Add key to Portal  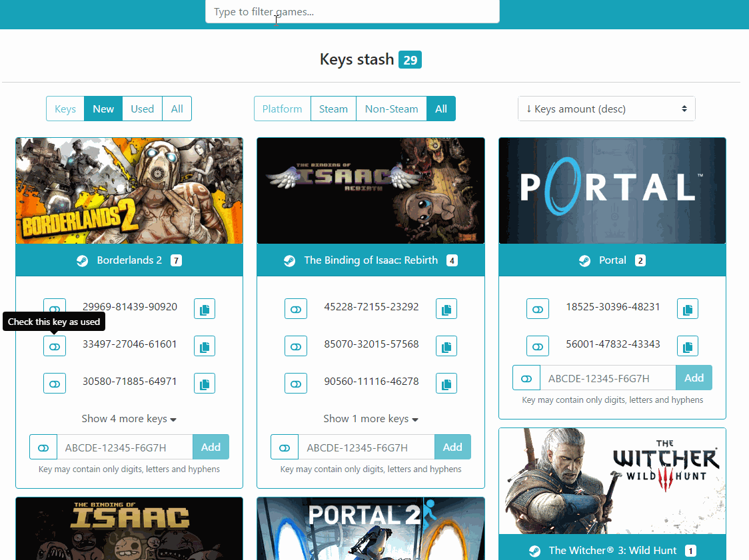694,378
